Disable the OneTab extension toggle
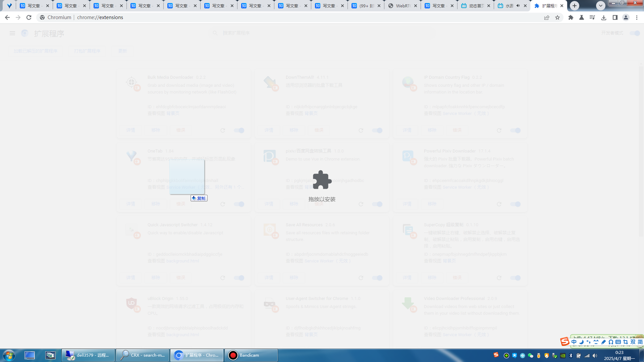644x362 pixels. tap(239, 204)
